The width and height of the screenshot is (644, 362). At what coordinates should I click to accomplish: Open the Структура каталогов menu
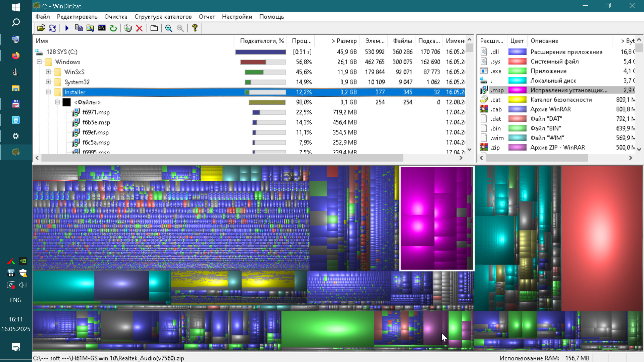click(163, 17)
